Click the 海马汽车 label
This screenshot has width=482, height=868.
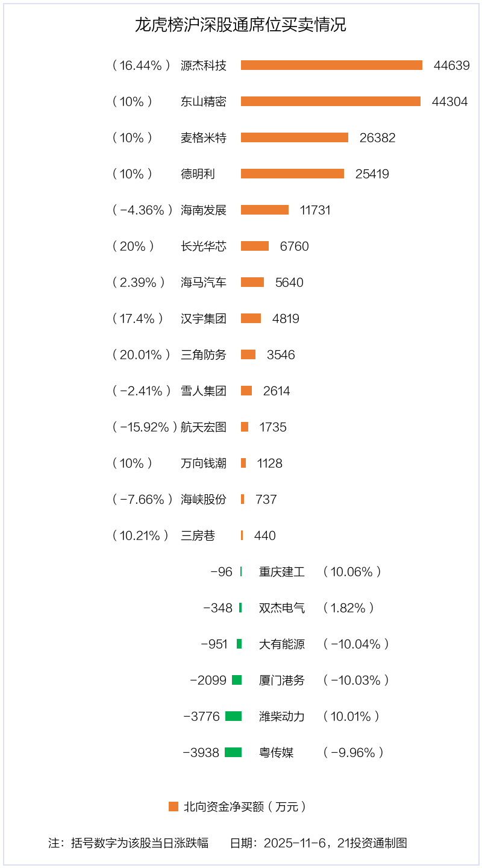tap(204, 282)
